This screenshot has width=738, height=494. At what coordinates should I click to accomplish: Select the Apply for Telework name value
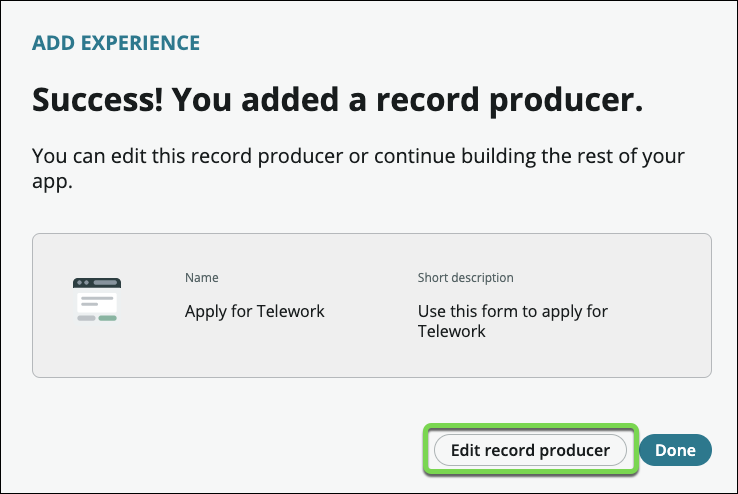(255, 311)
